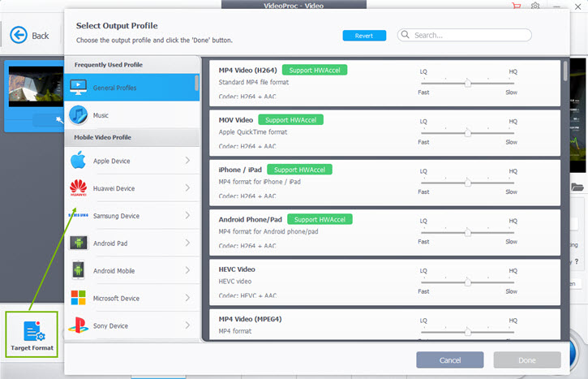Click the Apple Device logo icon
588x379 pixels.
click(x=78, y=160)
